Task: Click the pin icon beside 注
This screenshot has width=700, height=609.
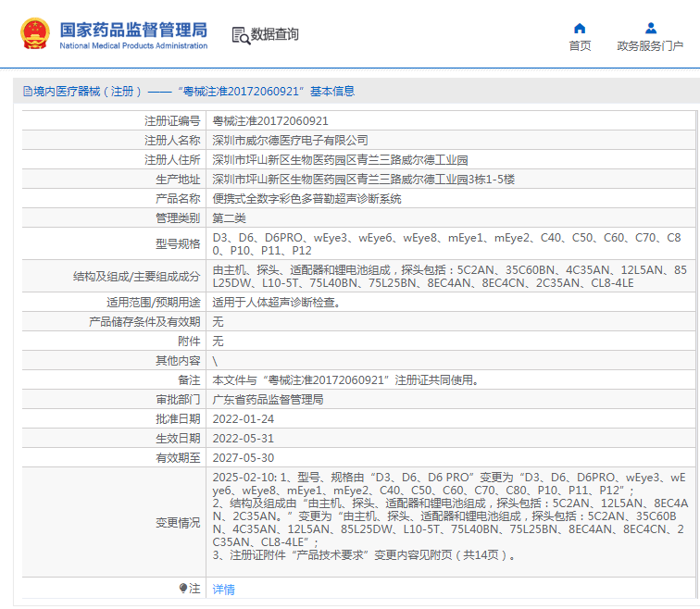Action: click(183, 589)
